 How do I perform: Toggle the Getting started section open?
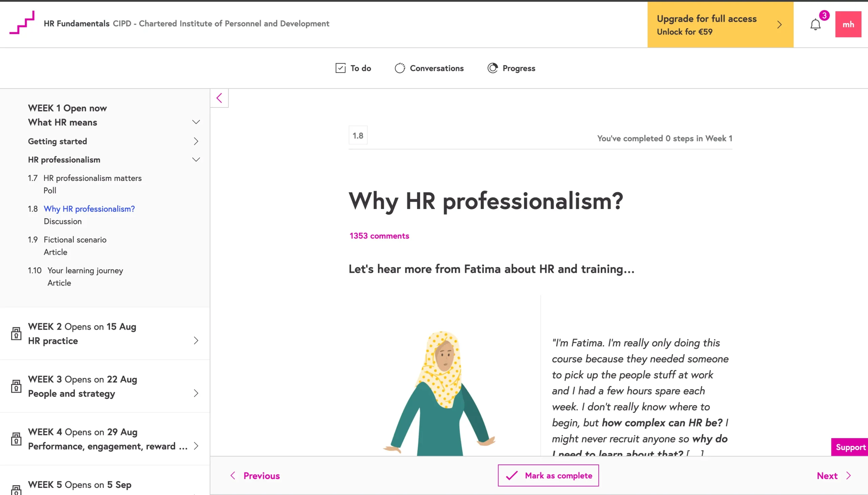click(x=195, y=141)
